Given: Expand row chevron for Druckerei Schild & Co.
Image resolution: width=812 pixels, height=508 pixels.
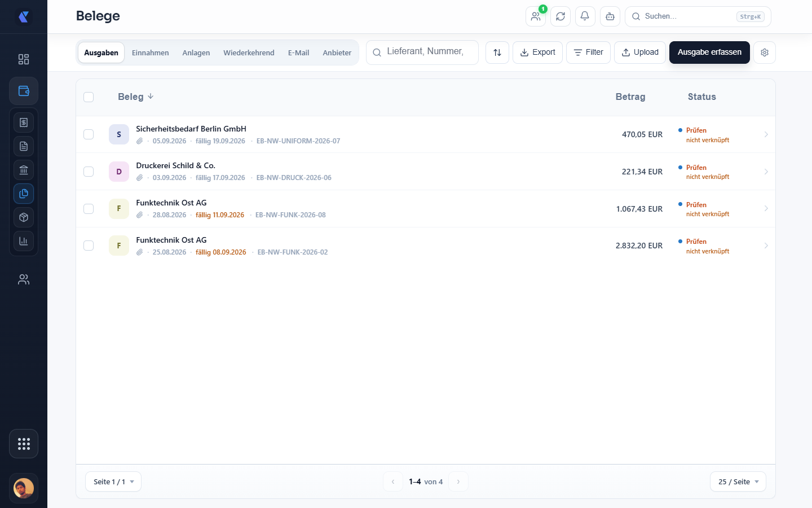Looking at the screenshot, I should pos(766,172).
